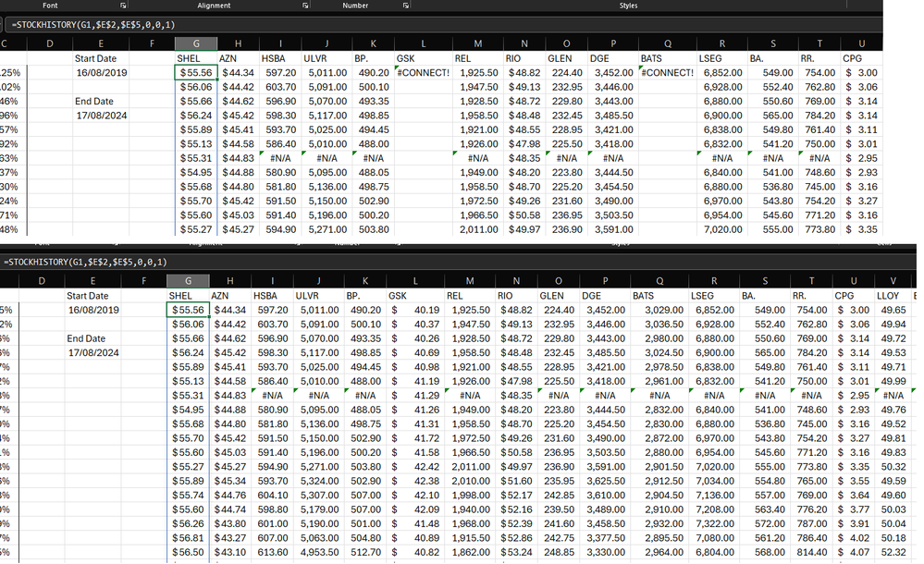Click the 17/08/2024 date in the upper spreadsheet
The width and height of the screenshot is (924, 564).
[102, 116]
